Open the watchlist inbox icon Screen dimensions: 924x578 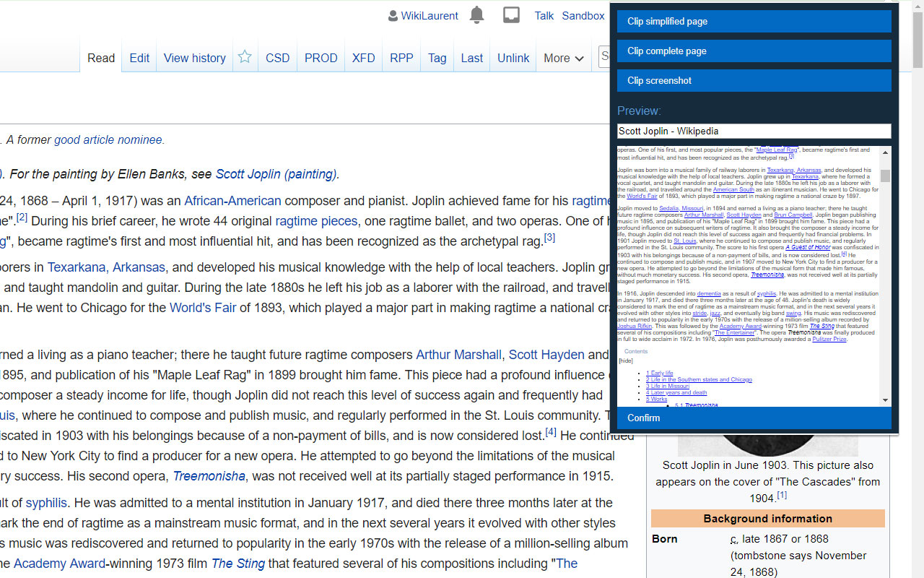pos(511,14)
